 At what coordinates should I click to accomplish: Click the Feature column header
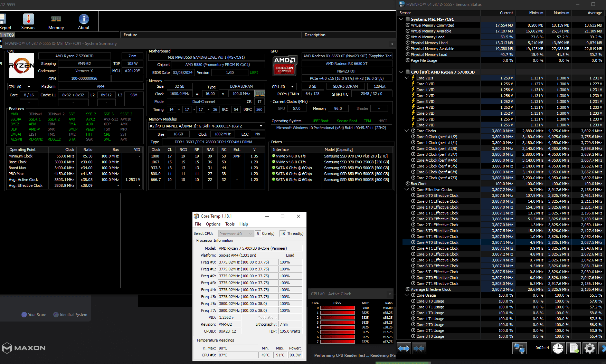click(210, 35)
